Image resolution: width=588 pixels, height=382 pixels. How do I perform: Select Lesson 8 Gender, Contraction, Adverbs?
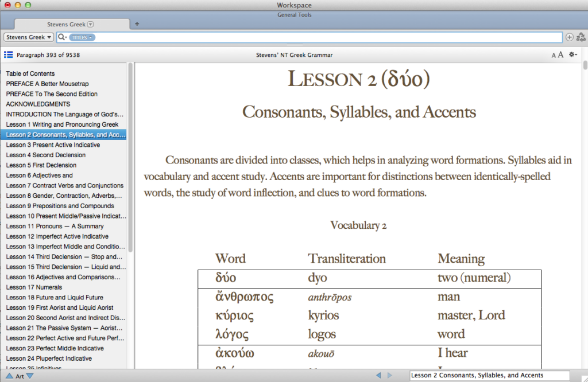[63, 196]
